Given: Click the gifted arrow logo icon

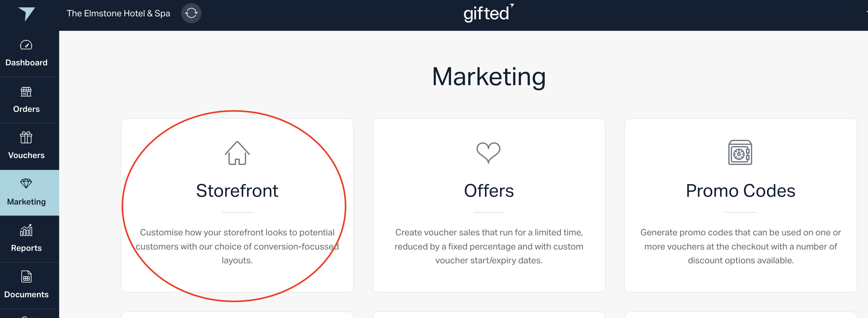Looking at the screenshot, I should click(26, 14).
